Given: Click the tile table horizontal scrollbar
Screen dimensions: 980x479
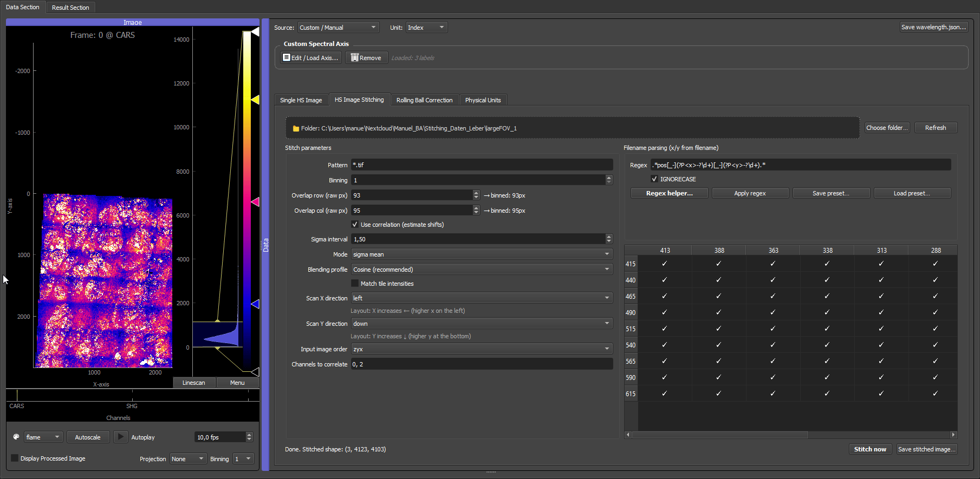Looking at the screenshot, I should [x=721, y=435].
